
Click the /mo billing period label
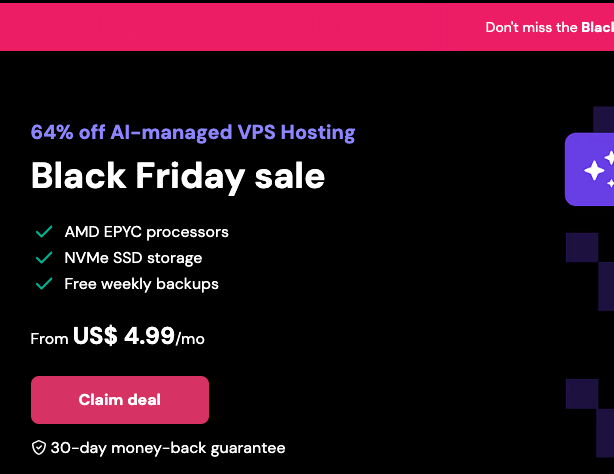pos(190,339)
